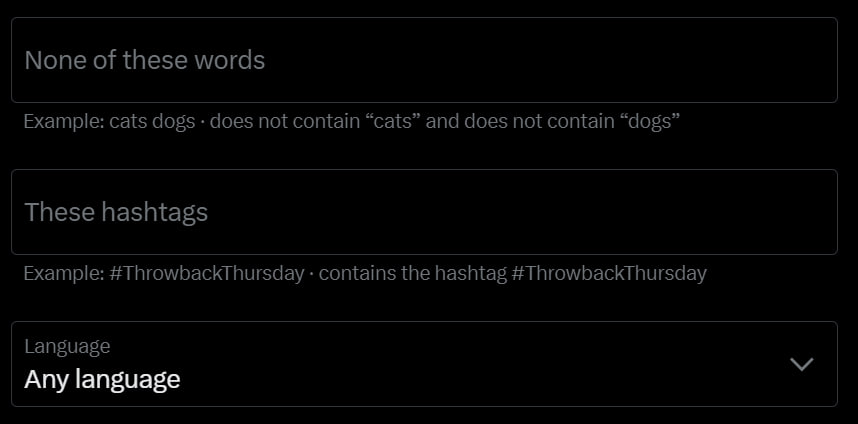
Task: Click the small 'Language' label
Action: pos(67,346)
